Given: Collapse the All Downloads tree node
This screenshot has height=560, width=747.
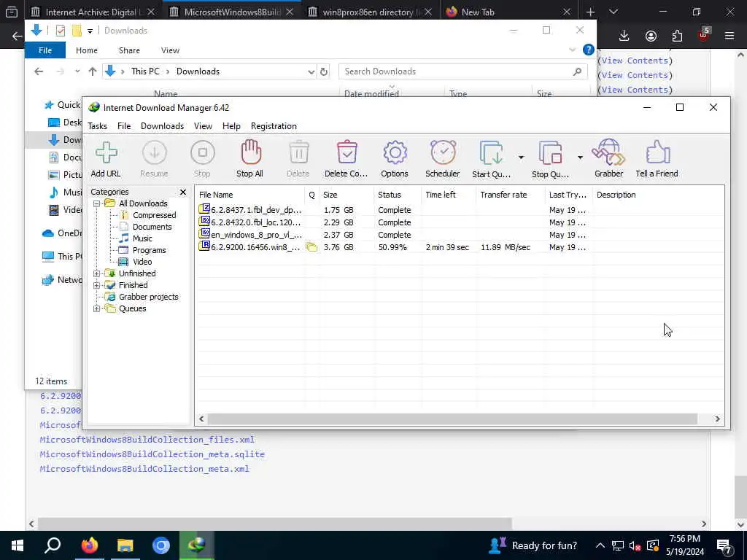Looking at the screenshot, I should 97,204.
